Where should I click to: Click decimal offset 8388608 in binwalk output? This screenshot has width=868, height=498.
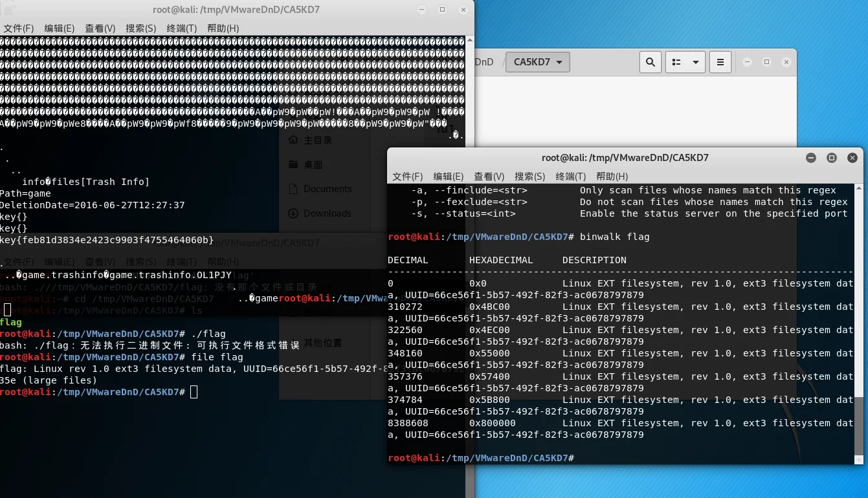[408, 423]
